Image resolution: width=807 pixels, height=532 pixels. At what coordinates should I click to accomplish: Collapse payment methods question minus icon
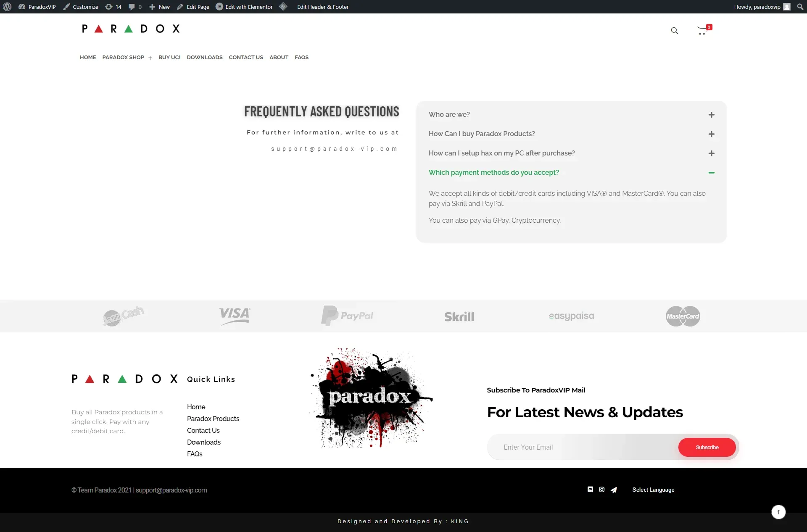coord(711,173)
